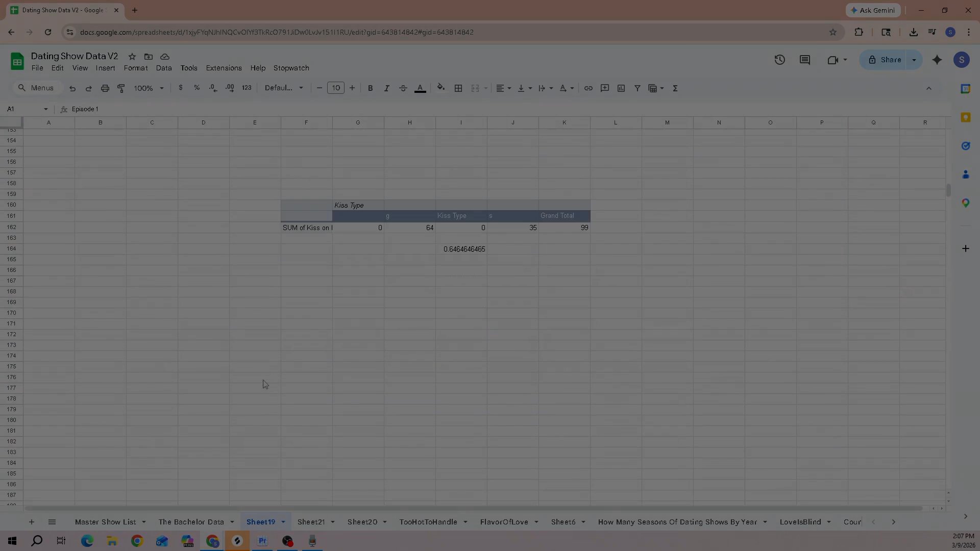Select the Paint format tool
Viewport: 980px width, 551px height.
[121, 88]
